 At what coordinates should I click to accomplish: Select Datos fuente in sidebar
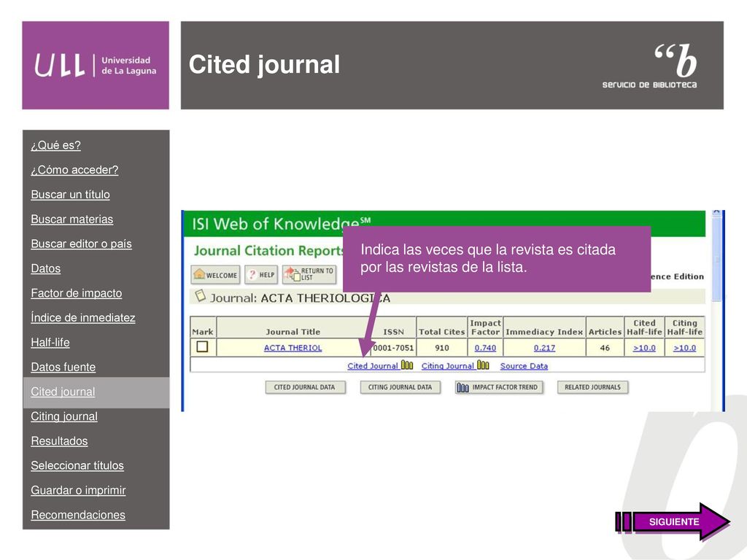(63, 367)
